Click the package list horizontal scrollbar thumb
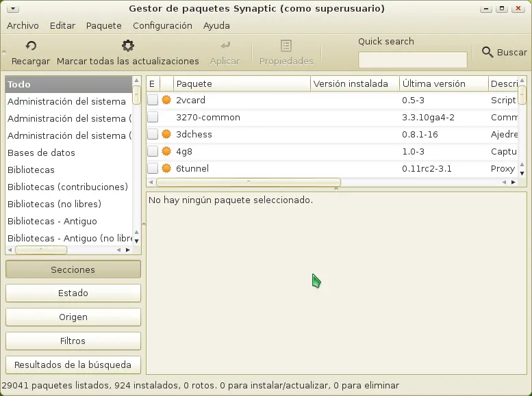532x396 pixels. point(249,182)
